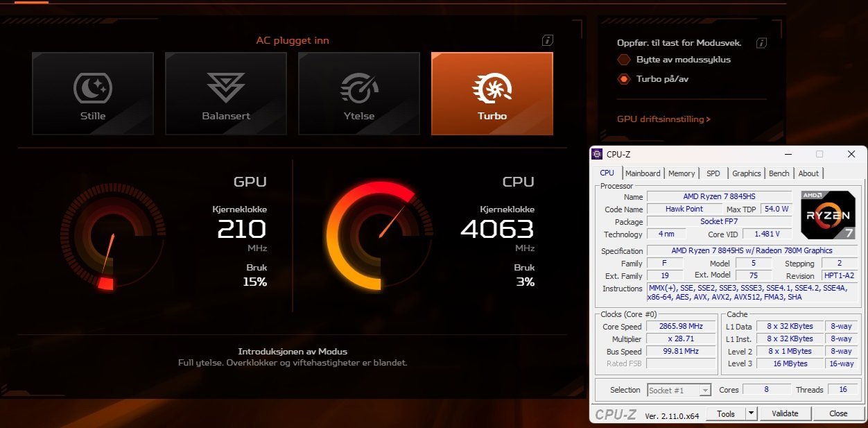The width and height of the screenshot is (868, 428).
Task: Select Bytte av modussyklus option
Action: 675,60
